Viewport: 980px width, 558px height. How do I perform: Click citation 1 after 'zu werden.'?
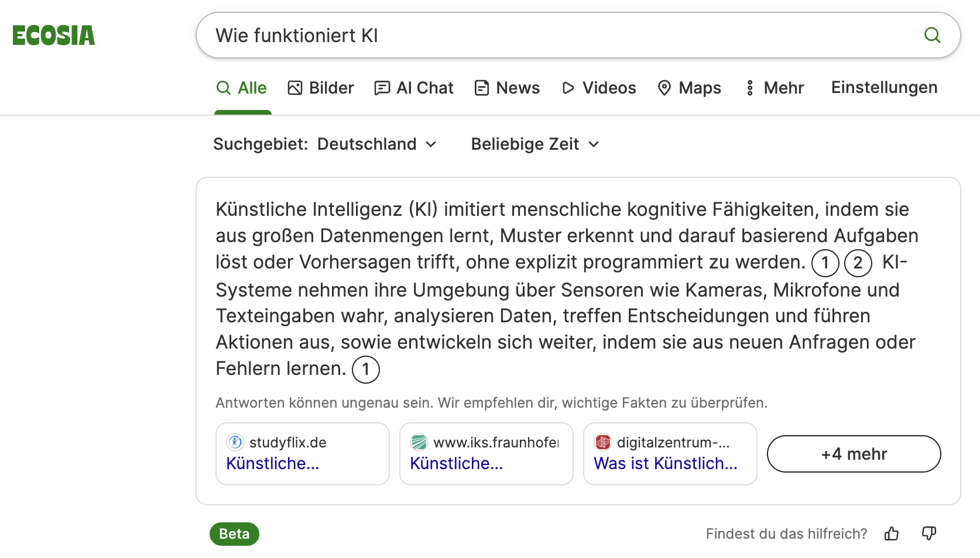(x=825, y=263)
